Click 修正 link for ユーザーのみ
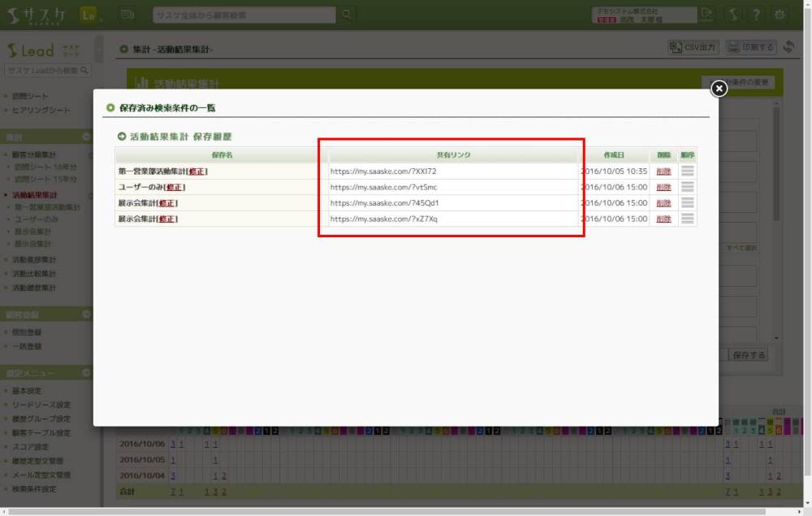Image resolution: width=812 pixels, height=516 pixels. 175,187
